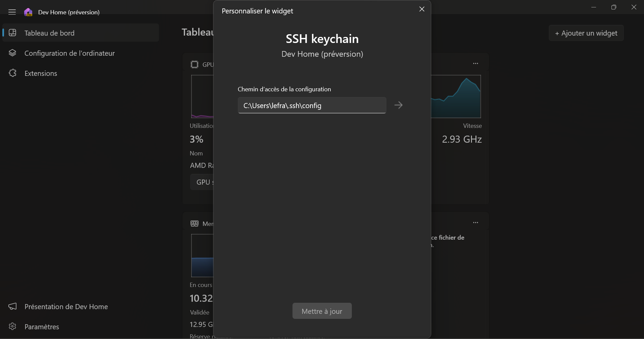644x339 pixels.
Task: Click the GPU widget chip icon
Action: (x=195, y=64)
